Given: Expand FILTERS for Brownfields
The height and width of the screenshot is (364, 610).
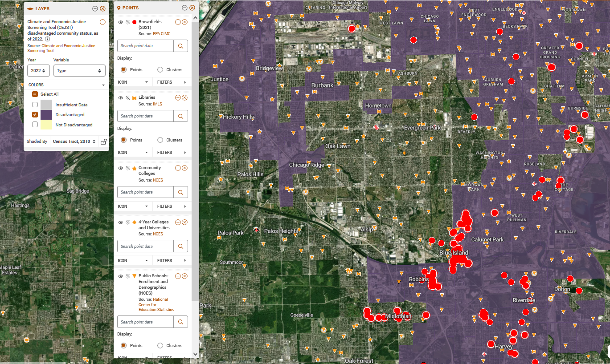Looking at the screenshot, I should point(172,82).
